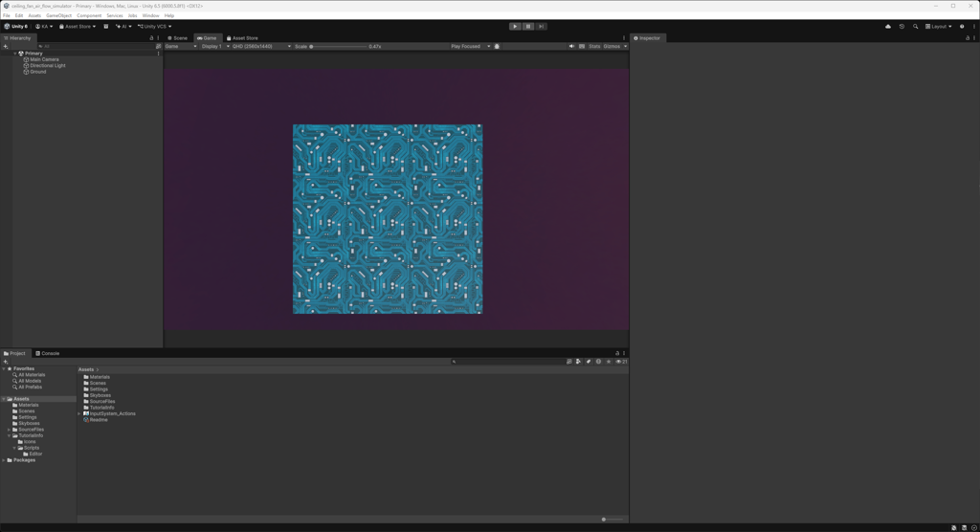Screen dimensions: 980x532
Task: Open the Primary scene kebab menu
Action: 158,54
